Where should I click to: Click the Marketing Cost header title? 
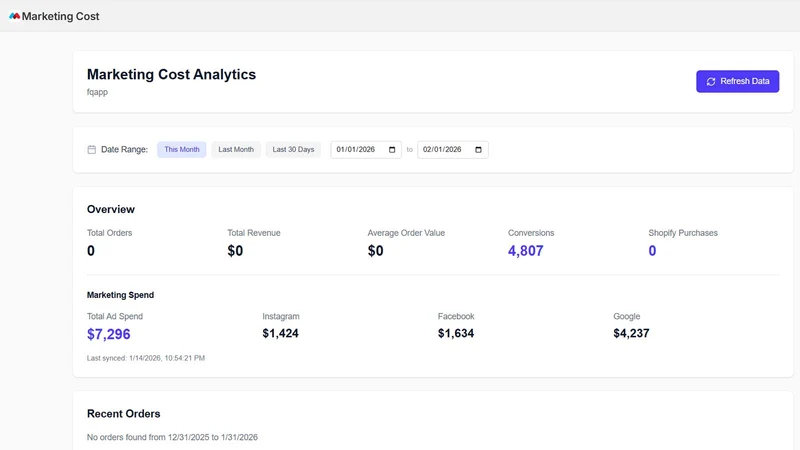click(60, 16)
